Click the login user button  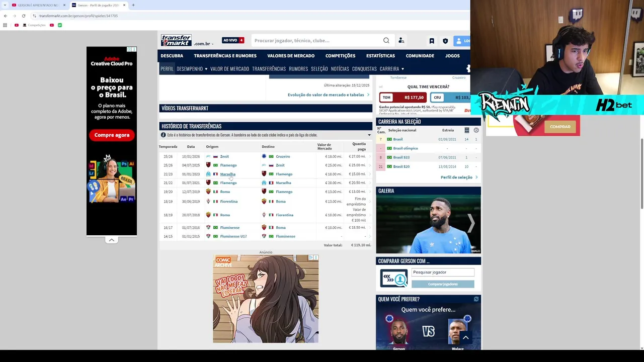[461, 41]
